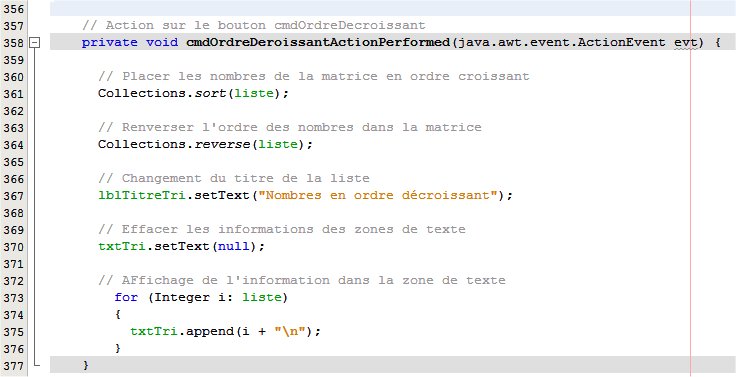Click the null keyword in setText
736x377 pixels.
[x=233, y=246]
